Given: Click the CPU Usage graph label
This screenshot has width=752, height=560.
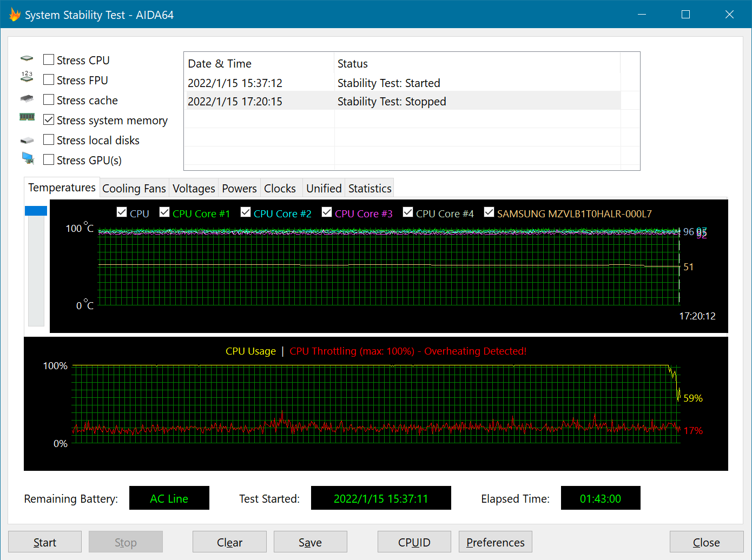Looking at the screenshot, I should (x=250, y=351).
